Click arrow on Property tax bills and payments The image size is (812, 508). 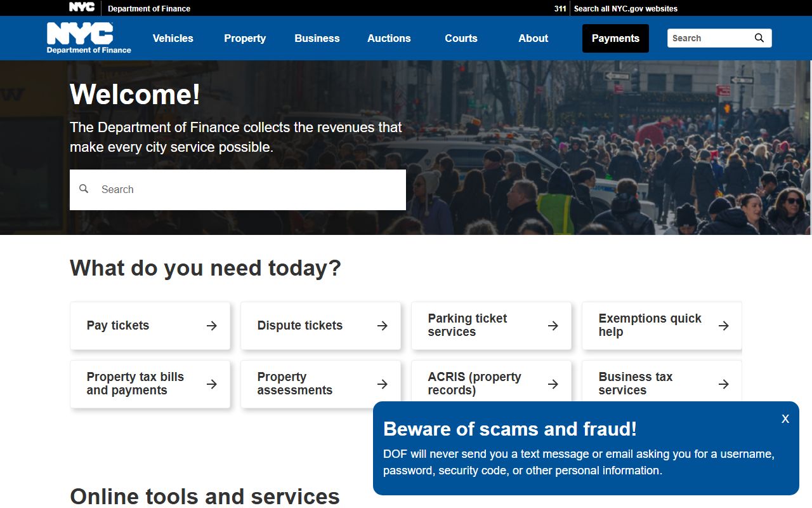coord(212,384)
